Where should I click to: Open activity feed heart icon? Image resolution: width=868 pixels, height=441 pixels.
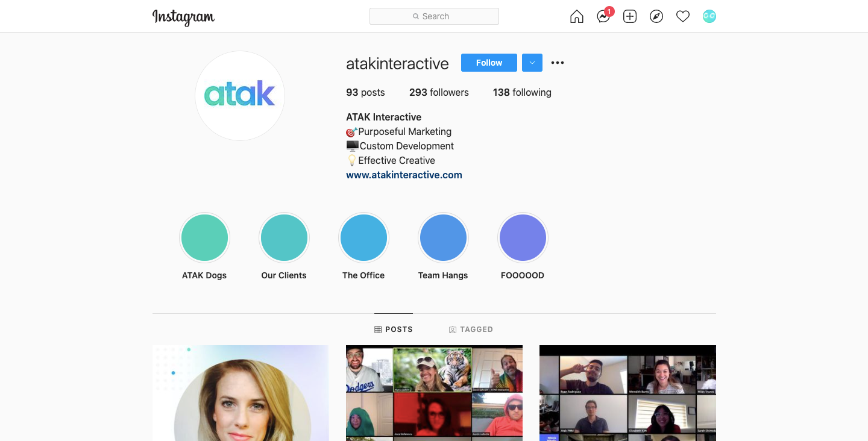click(683, 17)
